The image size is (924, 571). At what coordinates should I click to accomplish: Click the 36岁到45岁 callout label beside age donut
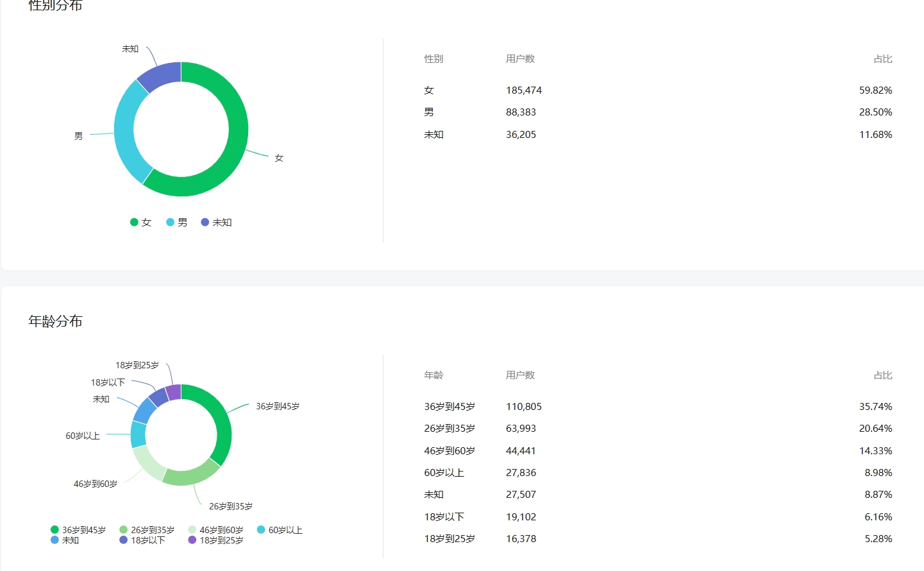(x=278, y=406)
